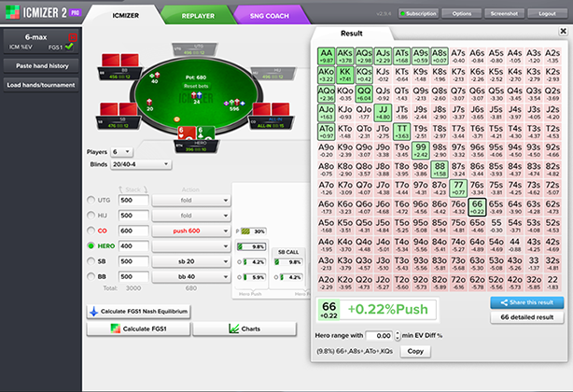
Task: Click the Screenshot button
Action: [504, 14]
